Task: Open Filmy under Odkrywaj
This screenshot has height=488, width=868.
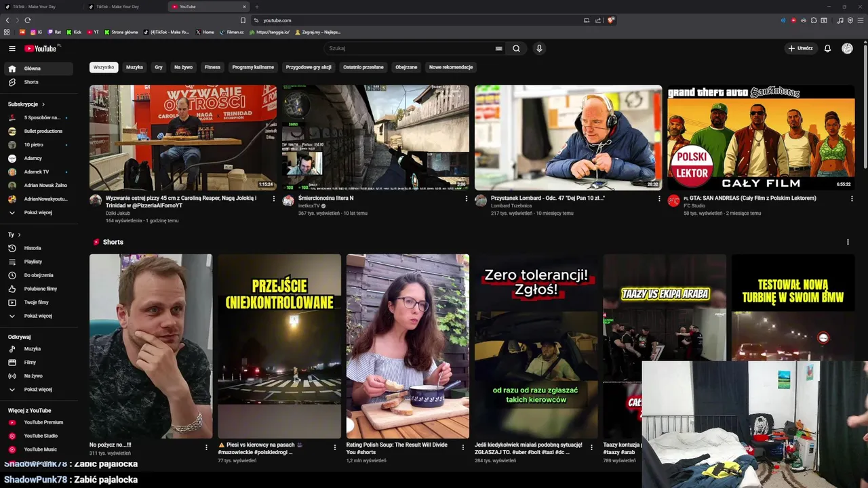Action: [x=38, y=363]
